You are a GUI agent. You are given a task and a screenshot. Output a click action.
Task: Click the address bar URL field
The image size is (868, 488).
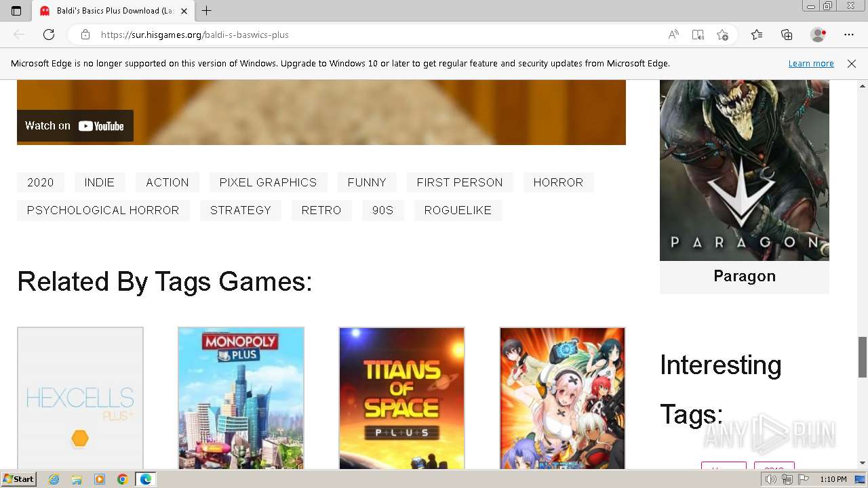(380, 35)
